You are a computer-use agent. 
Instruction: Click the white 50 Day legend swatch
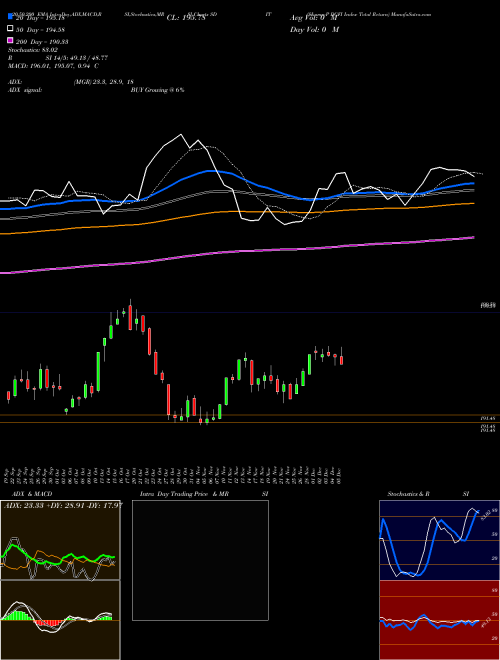10,29
